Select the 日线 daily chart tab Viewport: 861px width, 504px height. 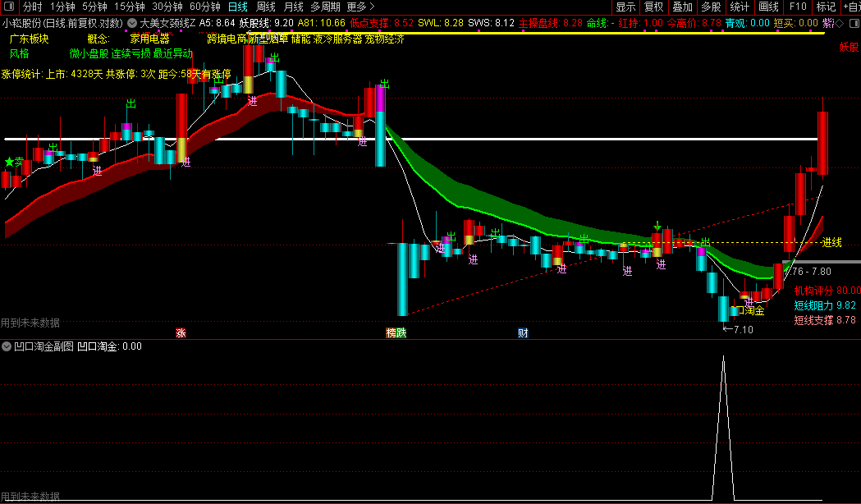[238, 7]
